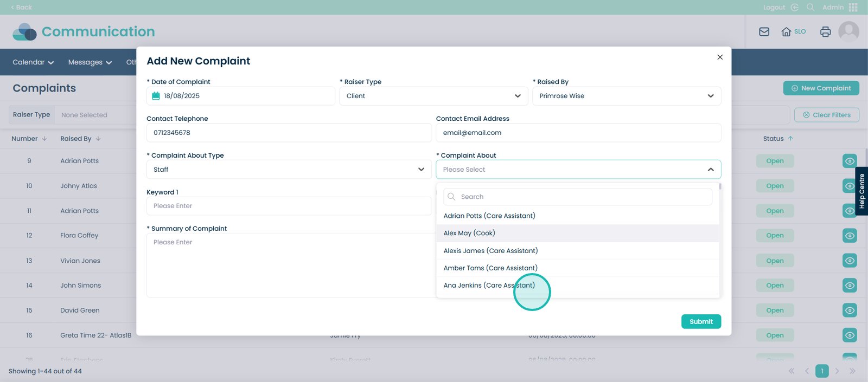Click the printer icon in header
868x382 pixels.
point(825,32)
